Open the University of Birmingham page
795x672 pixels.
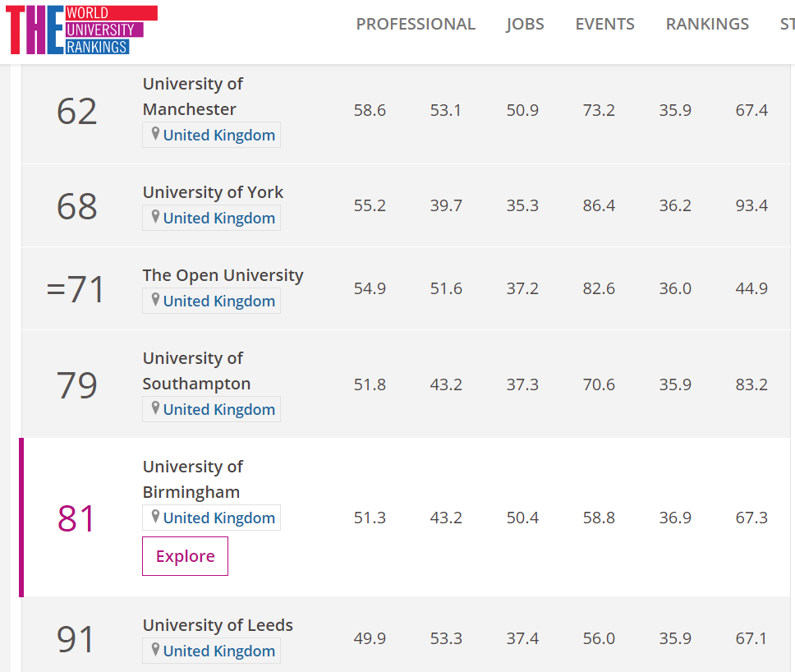pos(193,479)
